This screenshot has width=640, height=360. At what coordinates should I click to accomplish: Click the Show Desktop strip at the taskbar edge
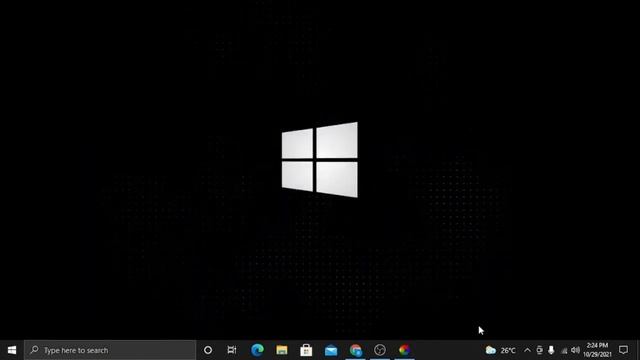[x=638, y=350]
